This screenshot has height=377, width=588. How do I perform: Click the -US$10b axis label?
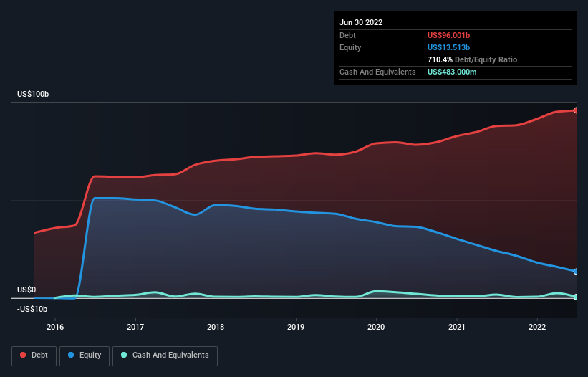point(32,309)
